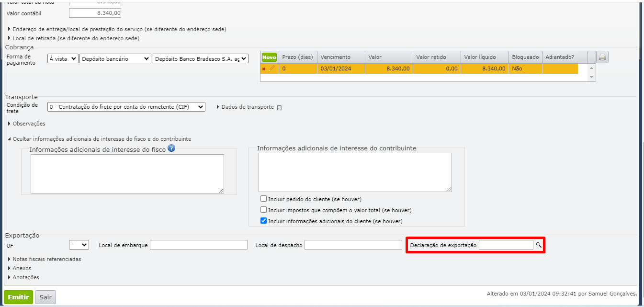Click the Informações de interesse do fisco textarea
The image size is (644, 307).
(127, 174)
